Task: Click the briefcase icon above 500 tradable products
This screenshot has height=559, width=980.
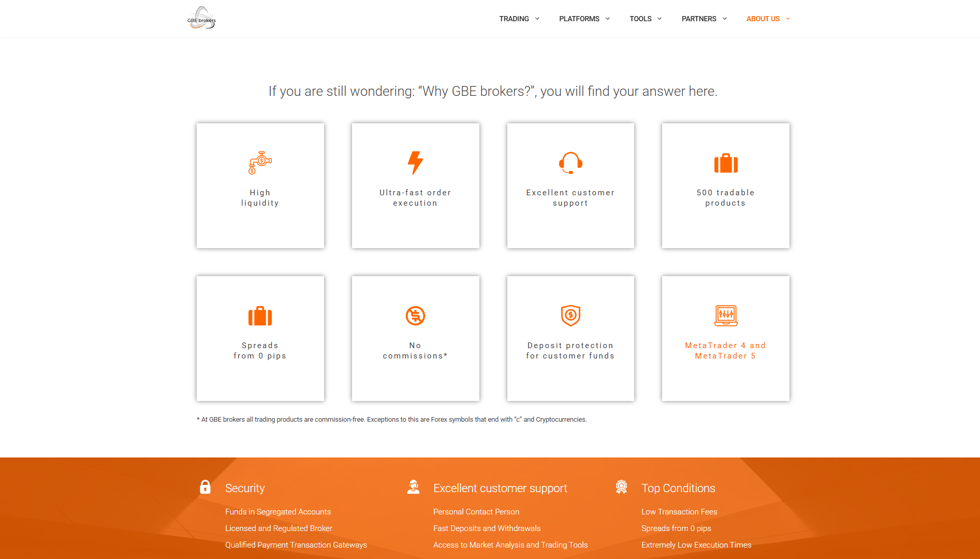Action: tap(726, 163)
